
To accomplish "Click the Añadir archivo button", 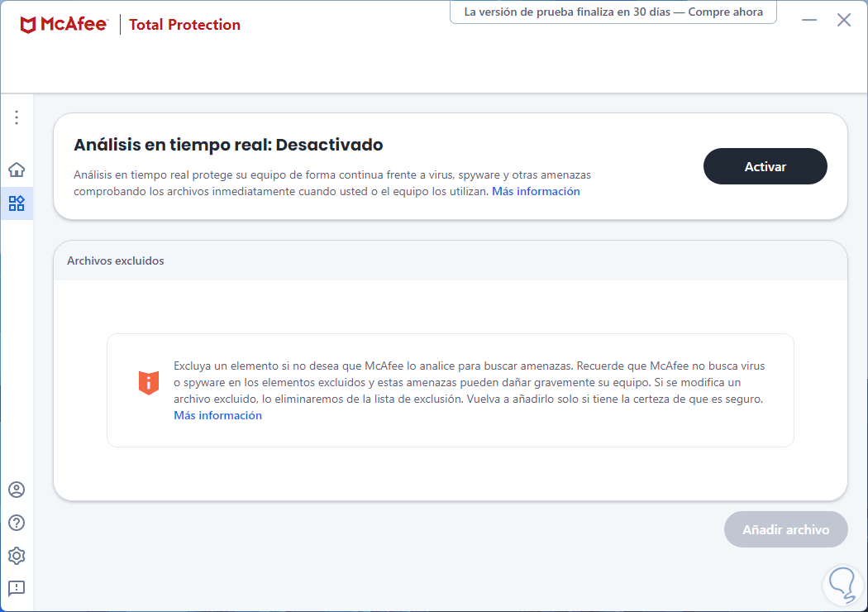I will pyautogui.click(x=785, y=529).
